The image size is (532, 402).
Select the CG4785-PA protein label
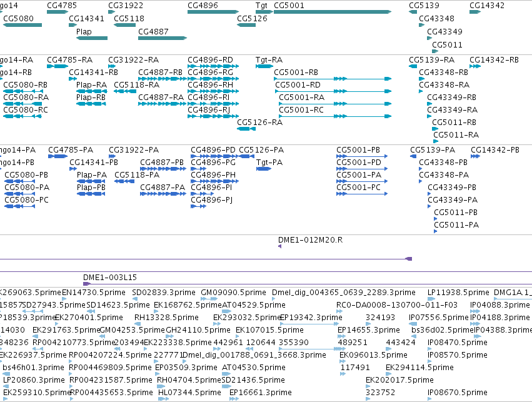(71, 150)
